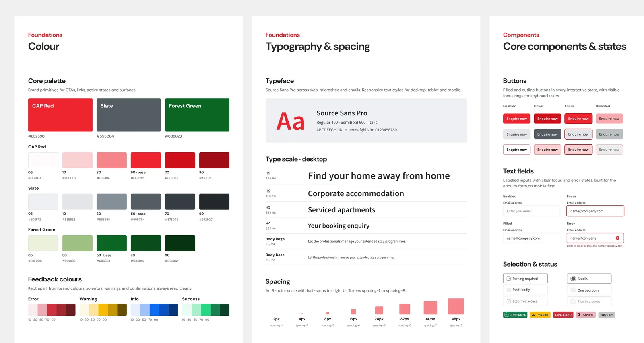Pick the CAP Red 05 swatch #FFFAFB
This screenshot has height=343, width=644.
tap(43, 160)
